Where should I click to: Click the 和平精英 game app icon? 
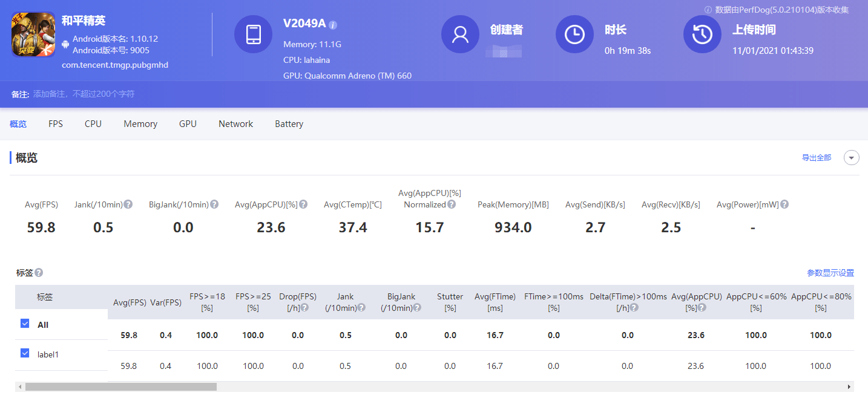click(x=33, y=35)
